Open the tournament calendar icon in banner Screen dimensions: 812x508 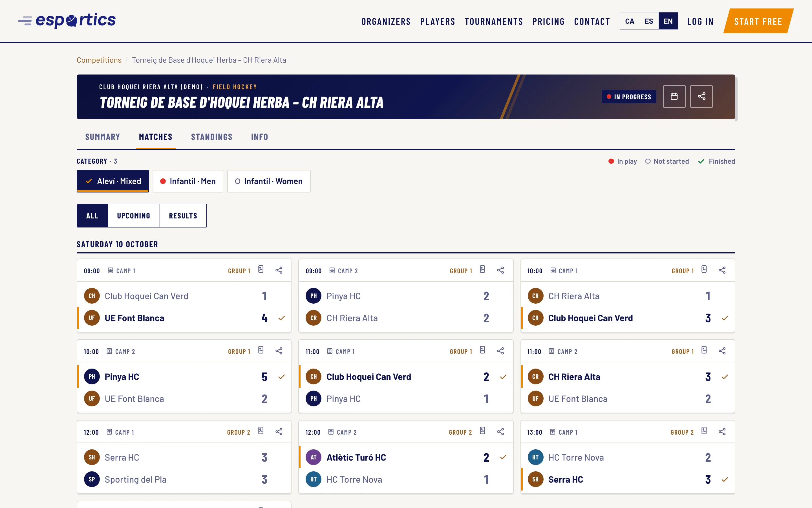(x=674, y=97)
